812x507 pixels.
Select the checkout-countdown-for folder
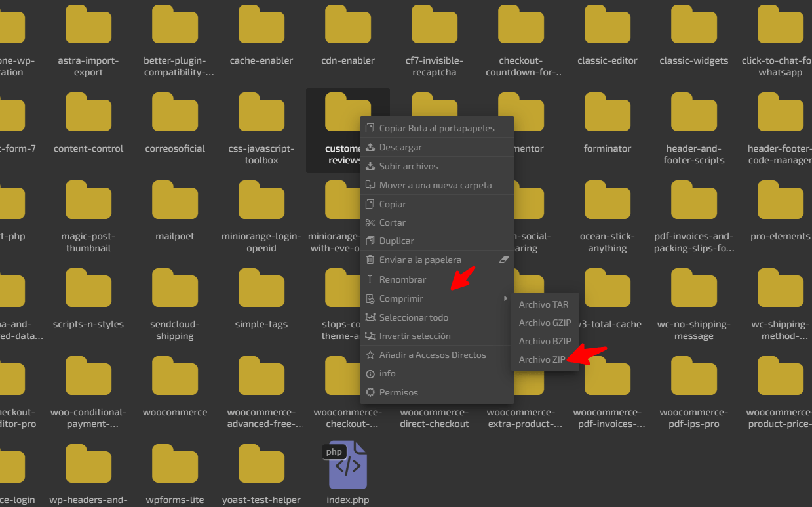pos(521,41)
